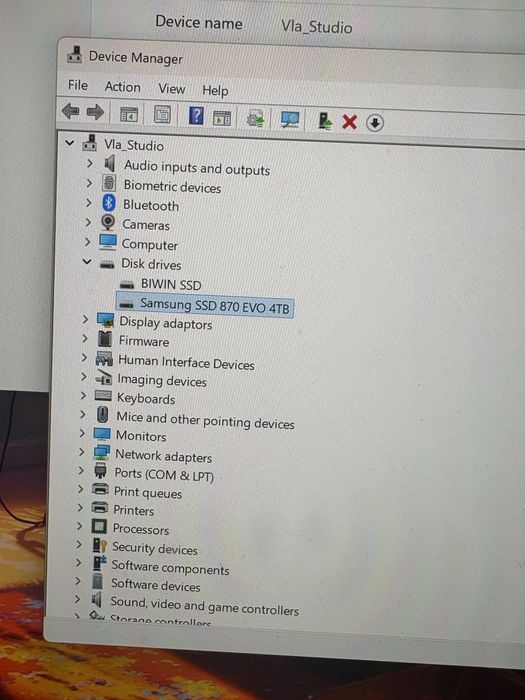The image size is (525, 700).
Task: Collapse the Disk drives chevron
Action: [87, 262]
